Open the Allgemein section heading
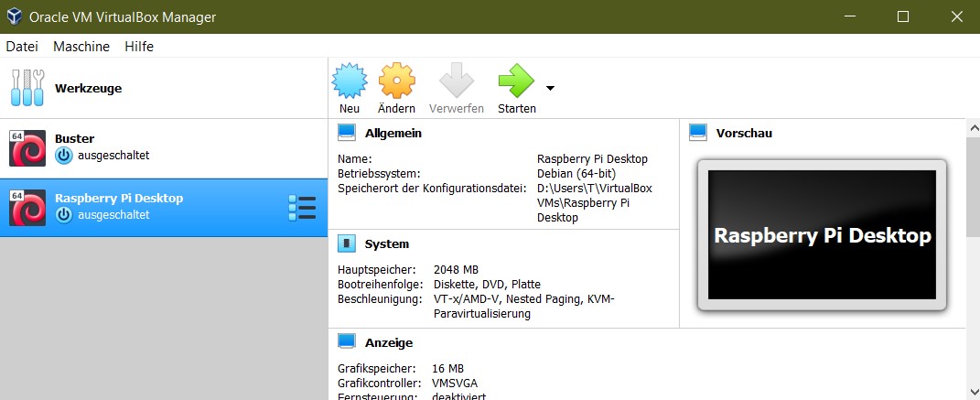Viewport: 980px width, 400px height. click(393, 133)
